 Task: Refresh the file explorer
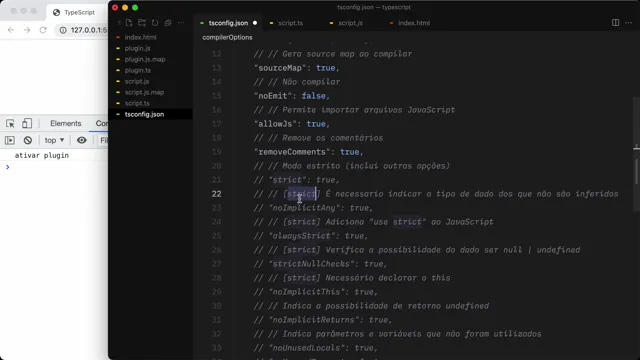(x=155, y=23)
